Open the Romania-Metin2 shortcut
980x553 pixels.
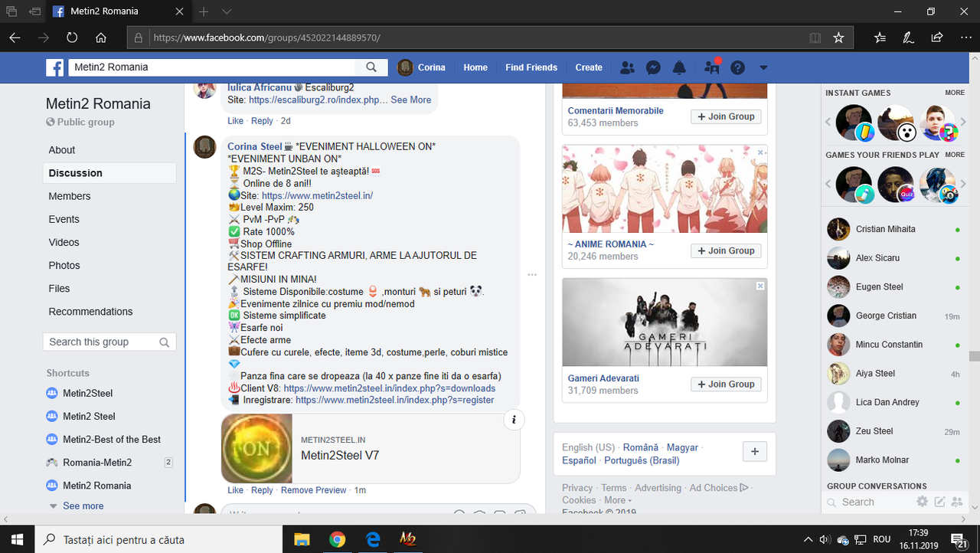tap(97, 463)
